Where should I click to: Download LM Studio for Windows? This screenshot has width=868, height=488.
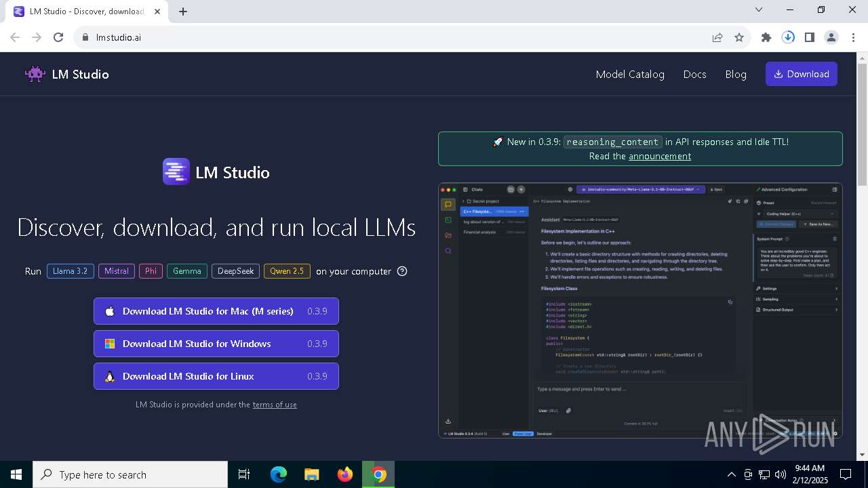coord(216,344)
